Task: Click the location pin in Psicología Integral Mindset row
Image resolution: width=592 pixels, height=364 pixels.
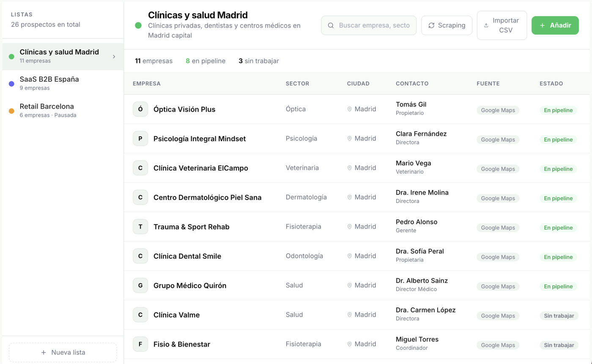Action: (350, 139)
